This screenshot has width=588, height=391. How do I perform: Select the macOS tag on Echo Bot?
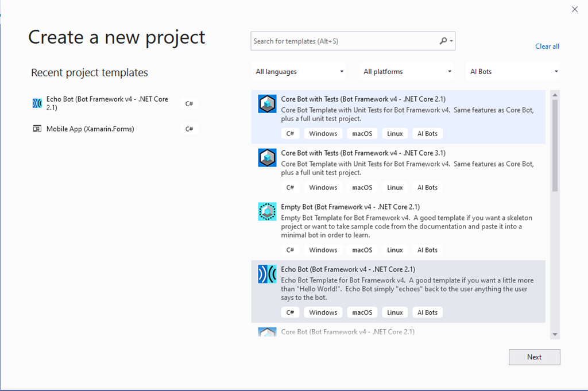point(362,312)
